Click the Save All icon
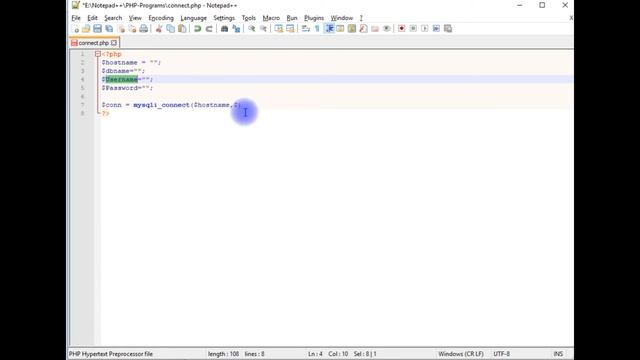 click(109, 29)
